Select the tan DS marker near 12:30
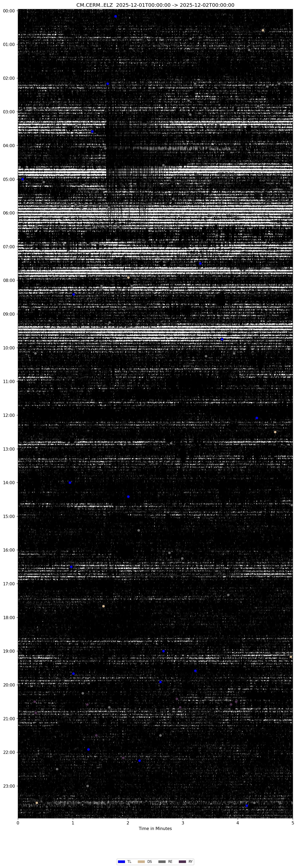Image resolution: width=297 pixels, height=868 pixels. tap(275, 432)
